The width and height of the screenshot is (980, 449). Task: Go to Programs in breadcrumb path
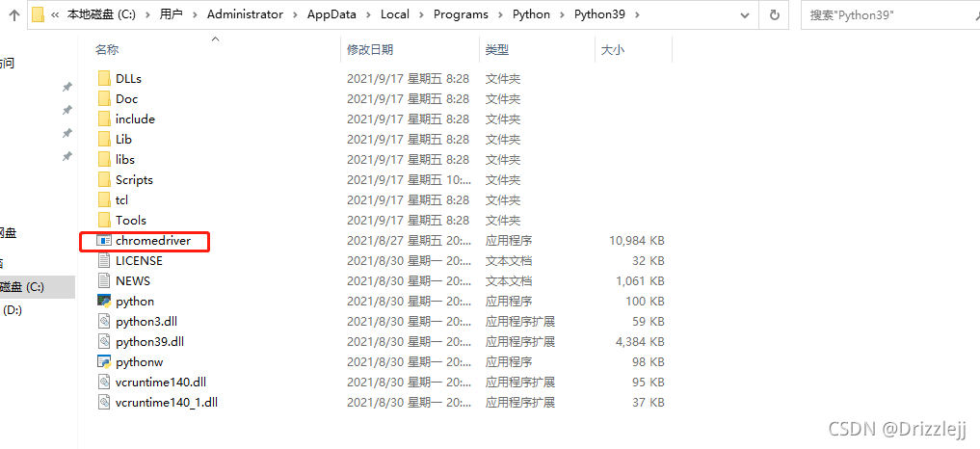point(462,14)
